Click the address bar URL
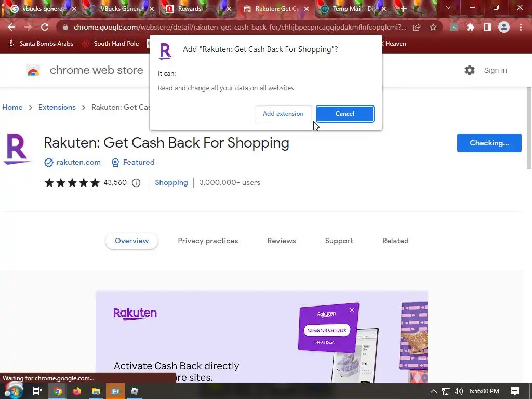 (240, 27)
